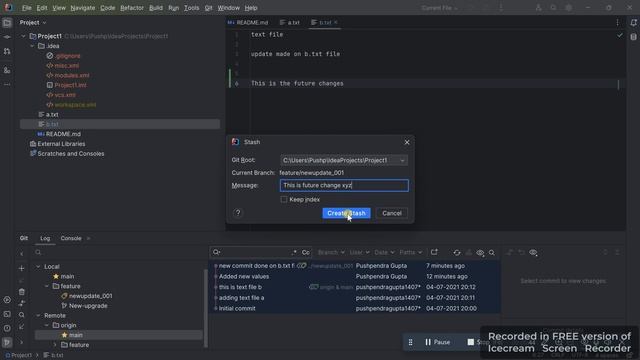Select .gitignore in project tree
640x360 pixels.
coord(63,56)
